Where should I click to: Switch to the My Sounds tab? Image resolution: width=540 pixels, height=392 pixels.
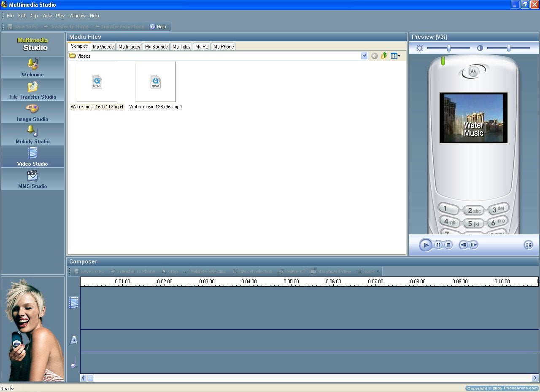pyautogui.click(x=156, y=47)
